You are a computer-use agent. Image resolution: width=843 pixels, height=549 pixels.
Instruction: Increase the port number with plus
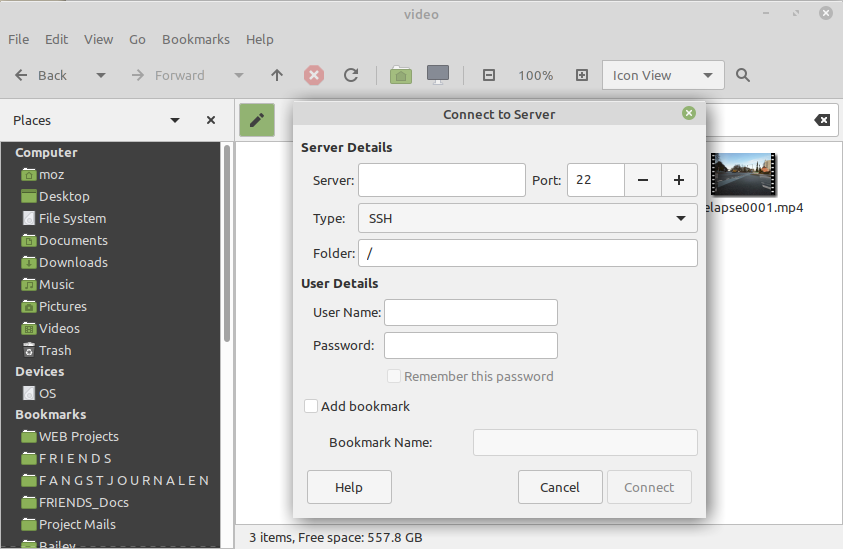[x=679, y=180]
